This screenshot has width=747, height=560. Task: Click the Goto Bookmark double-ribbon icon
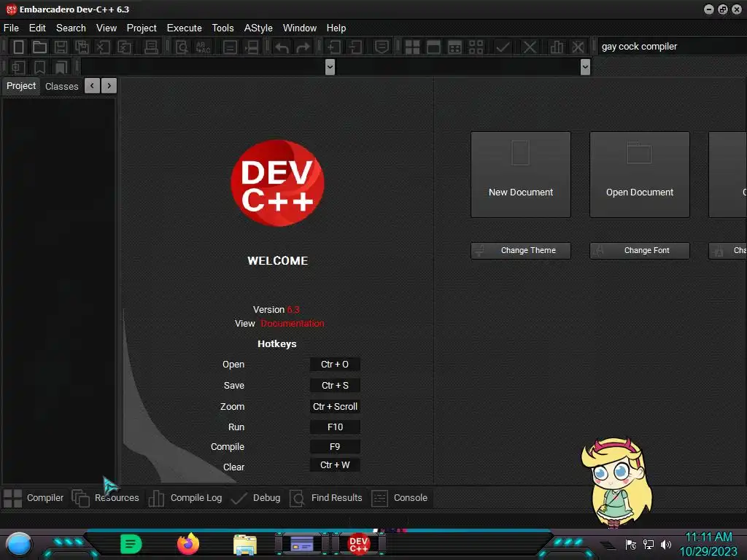click(61, 67)
